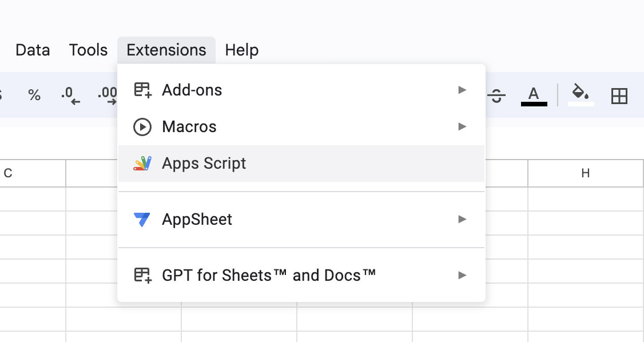Click the colorful Apps Script icon

point(142,164)
